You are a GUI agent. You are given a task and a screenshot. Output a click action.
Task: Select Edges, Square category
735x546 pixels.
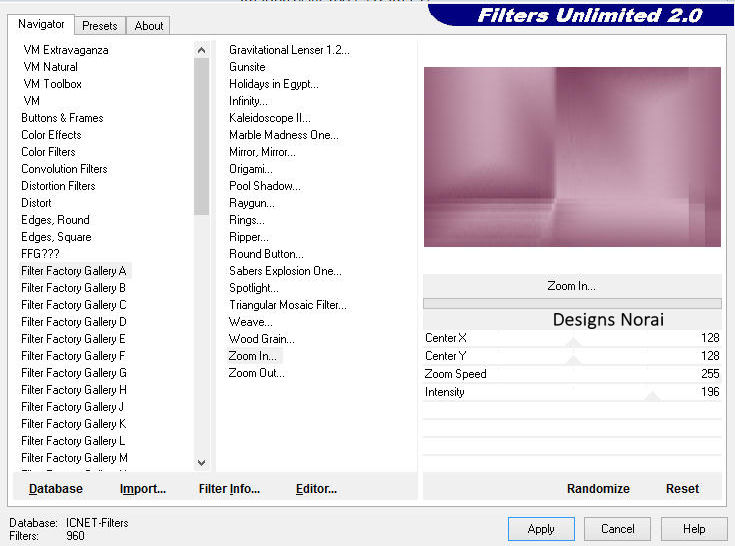tap(56, 237)
